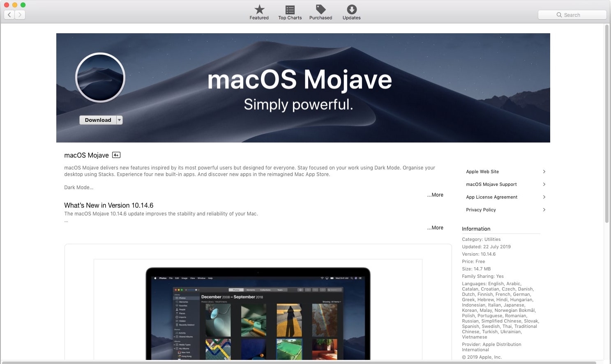Click the 'What's New in Version 10.14.6' heading
The image size is (611, 364).
coord(108,205)
